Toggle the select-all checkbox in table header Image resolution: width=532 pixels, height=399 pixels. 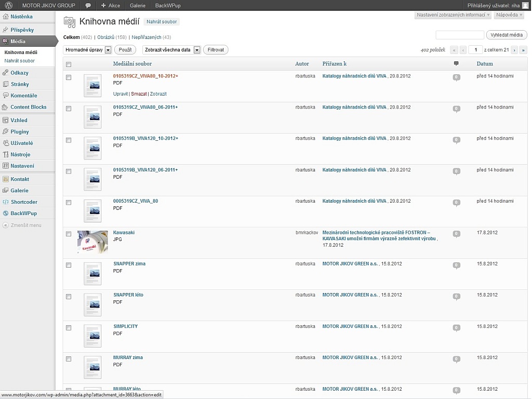69,64
